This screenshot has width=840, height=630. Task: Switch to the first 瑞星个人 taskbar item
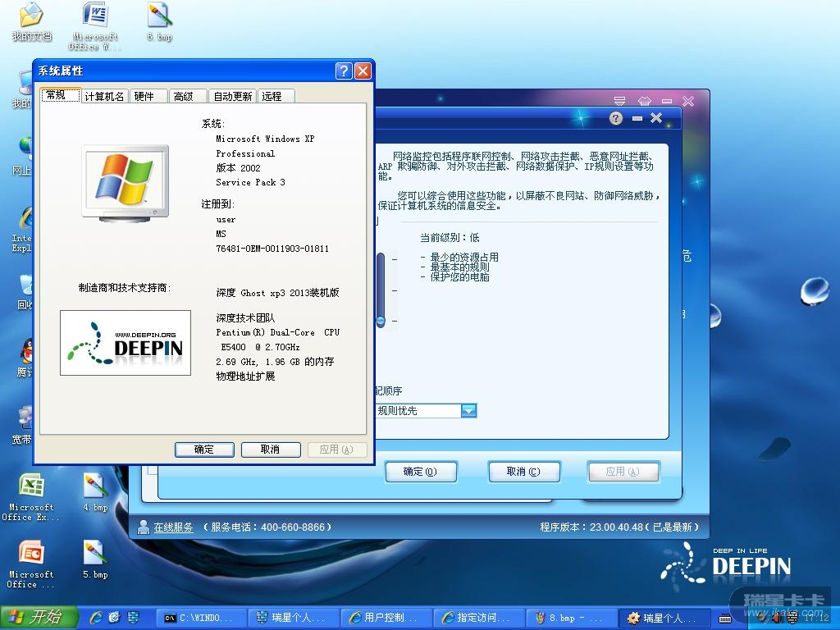(294, 619)
